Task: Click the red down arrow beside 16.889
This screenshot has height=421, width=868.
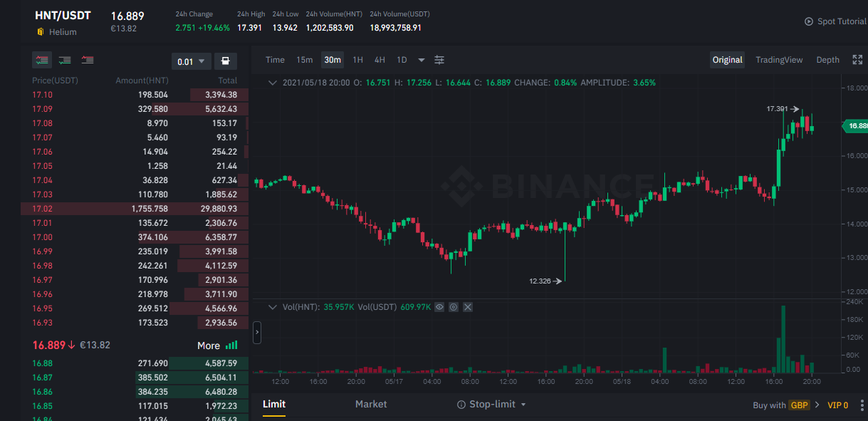Action: [71, 345]
